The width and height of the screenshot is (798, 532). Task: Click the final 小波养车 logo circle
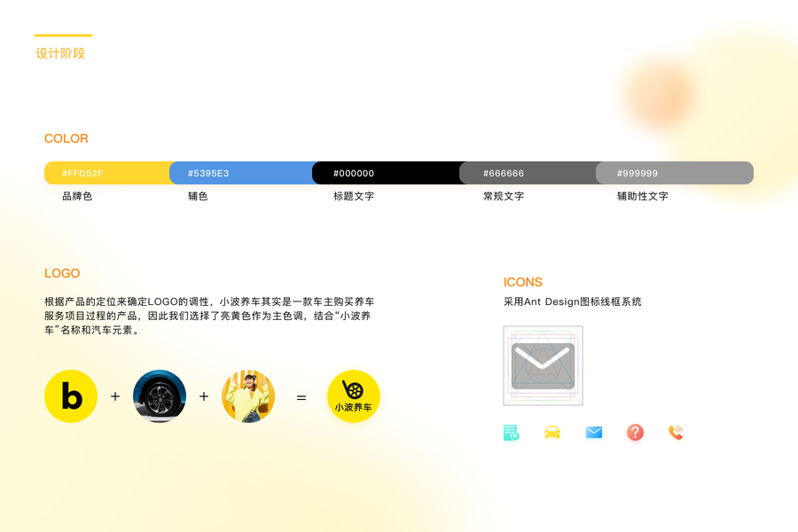click(x=354, y=396)
